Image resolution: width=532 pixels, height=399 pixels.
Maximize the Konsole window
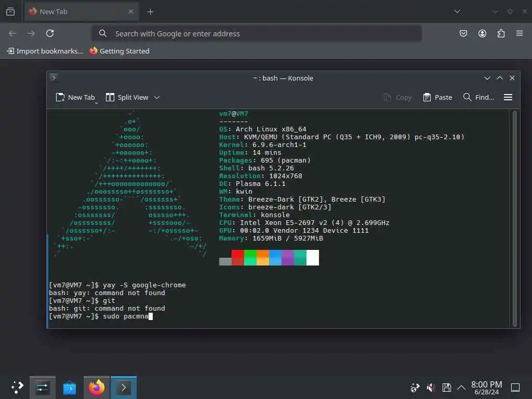[x=500, y=78]
